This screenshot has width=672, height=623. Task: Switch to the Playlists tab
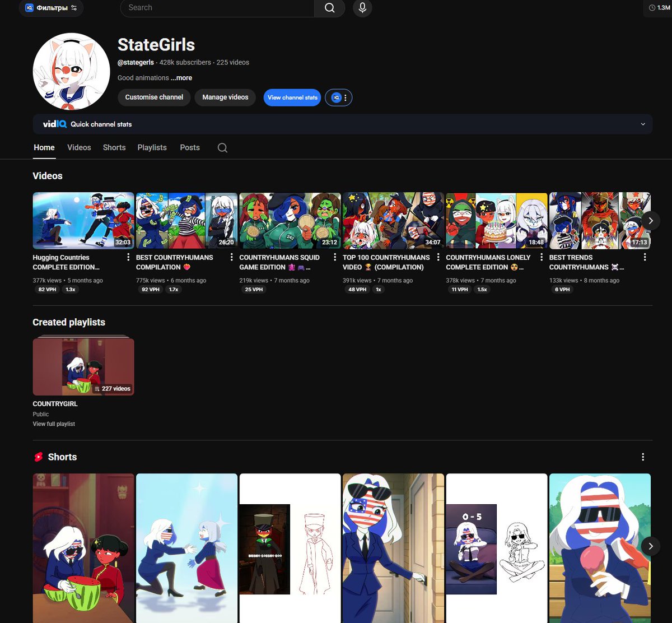coord(152,147)
